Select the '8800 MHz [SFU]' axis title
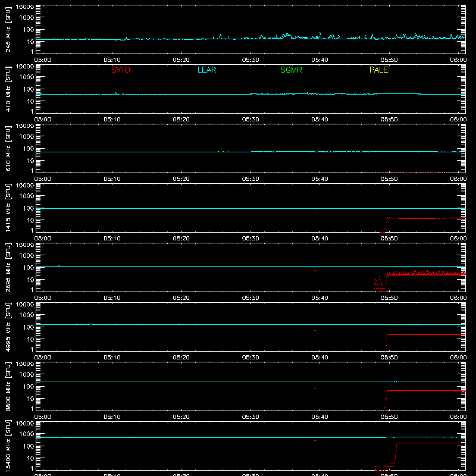The height and width of the screenshot is (476, 476). coord(8,386)
